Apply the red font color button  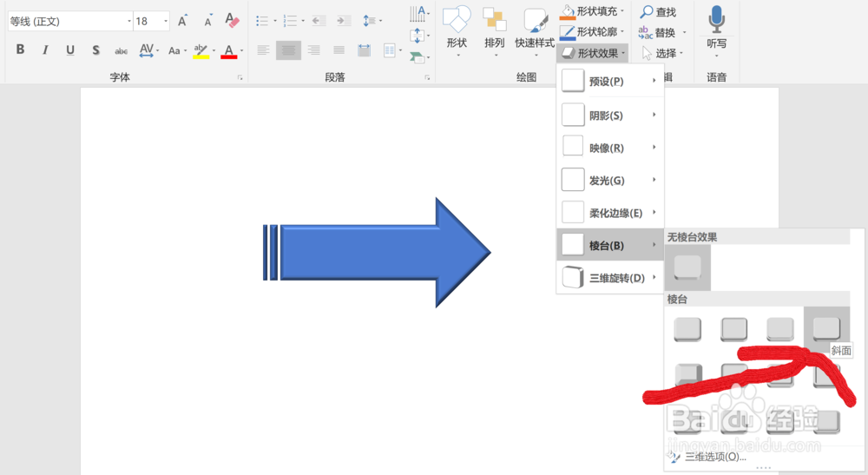tap(228, 51)
